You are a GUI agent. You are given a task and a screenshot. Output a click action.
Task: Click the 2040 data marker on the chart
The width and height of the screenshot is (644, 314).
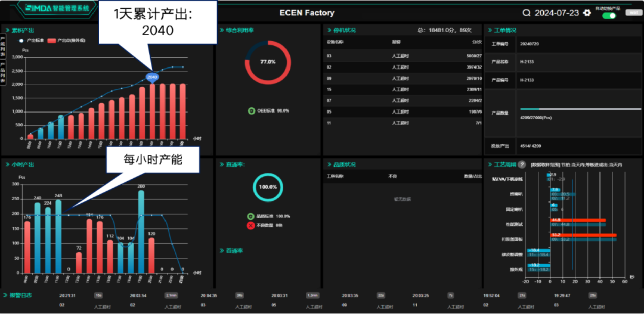(x=152, y=77)
